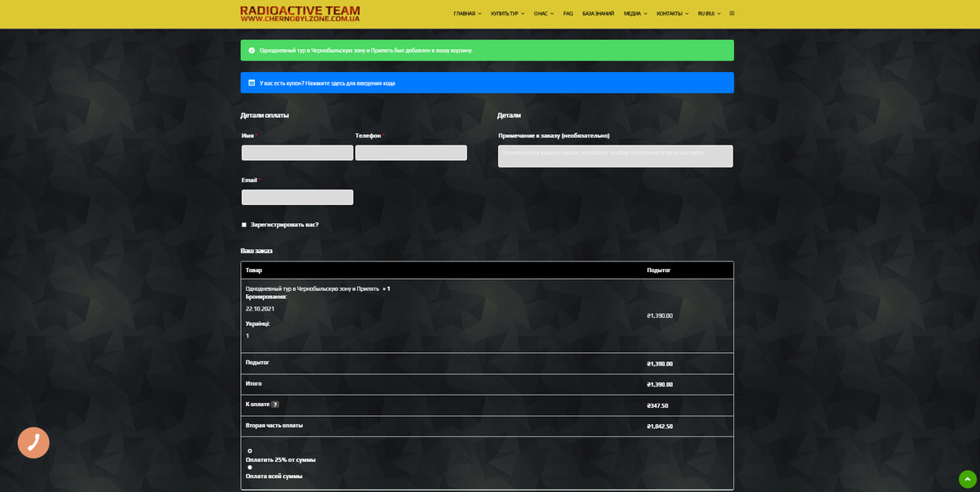Click the checkmark icon in green notice
The height and width of the screenshot is (492, 980).
pos(252,50)
